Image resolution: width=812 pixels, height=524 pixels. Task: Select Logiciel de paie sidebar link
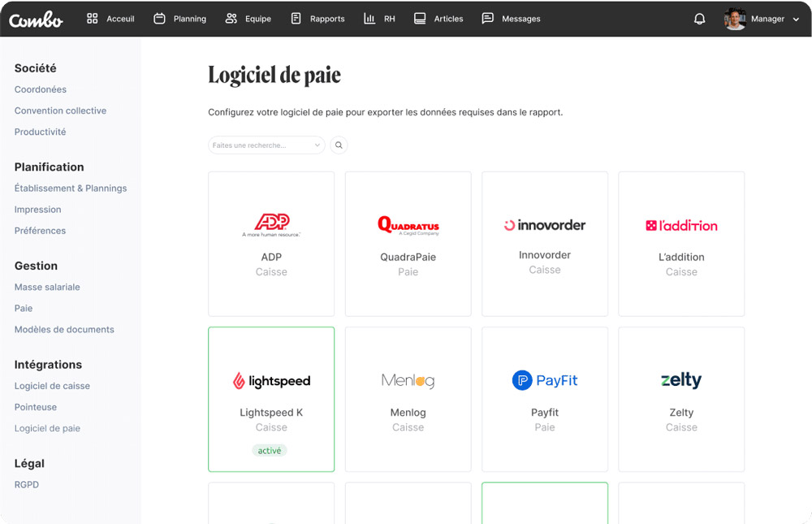pos(47,428)
